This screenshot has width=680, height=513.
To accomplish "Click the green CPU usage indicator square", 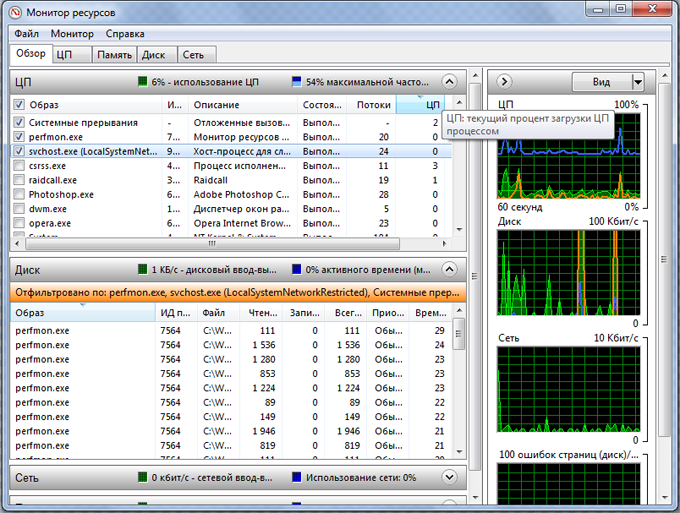I will pyautogui.click(x=143, y=81).
